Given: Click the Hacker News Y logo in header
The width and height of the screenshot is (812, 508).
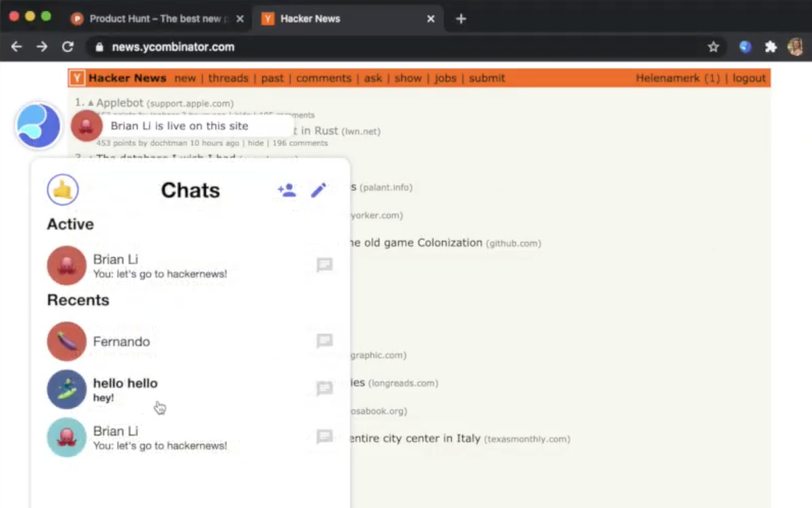Looking at the screenshot, I should (77, 78).
